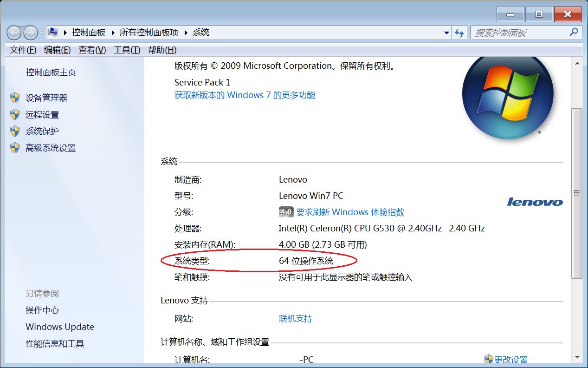
Task: Click the 4.9 experience index rating badge
Action: point(286,212)
